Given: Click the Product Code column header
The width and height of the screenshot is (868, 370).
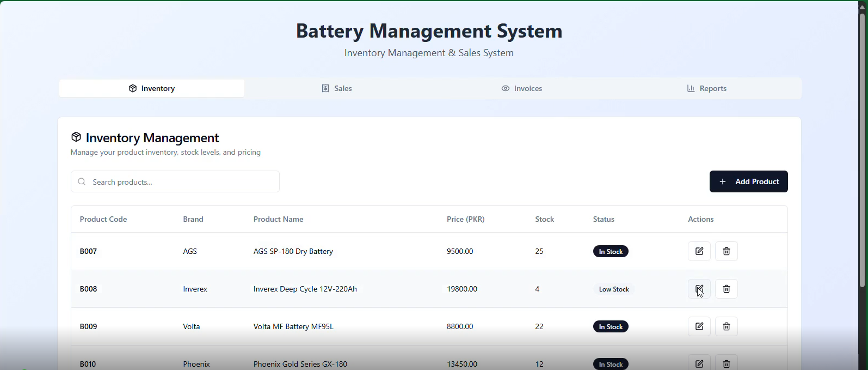Looking at the screenshot, I should tap(103, 219).
